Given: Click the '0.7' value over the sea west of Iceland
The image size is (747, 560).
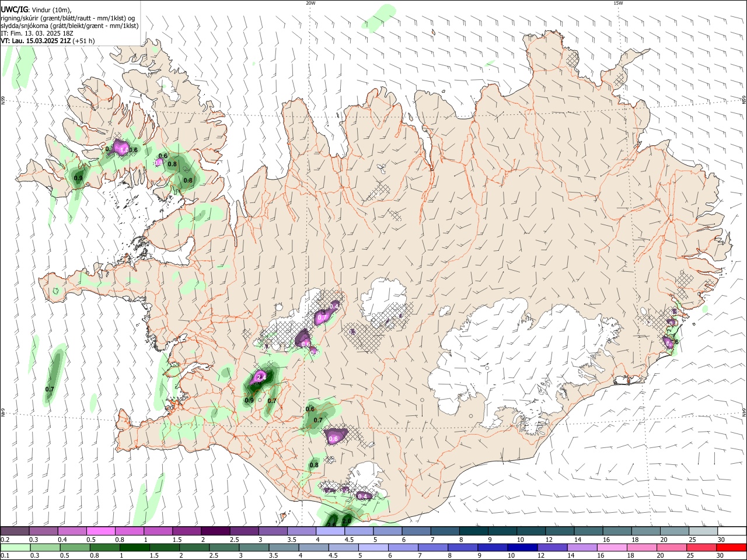Looking at the screenshot, I should coord(50,389).
